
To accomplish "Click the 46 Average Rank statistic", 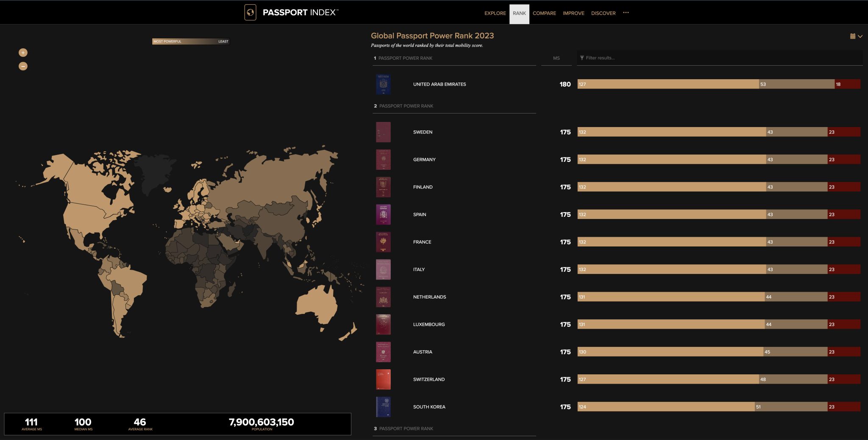I will click(140, 424).
